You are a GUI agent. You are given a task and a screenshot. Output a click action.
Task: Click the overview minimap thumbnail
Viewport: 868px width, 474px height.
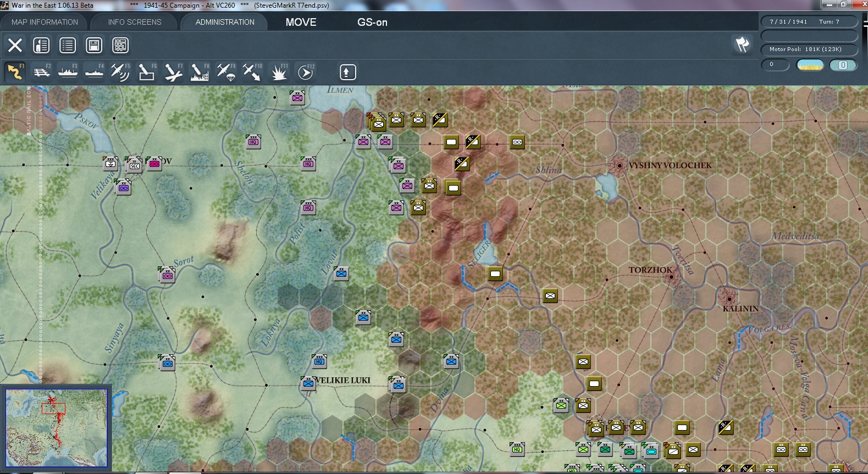point(57,428)
